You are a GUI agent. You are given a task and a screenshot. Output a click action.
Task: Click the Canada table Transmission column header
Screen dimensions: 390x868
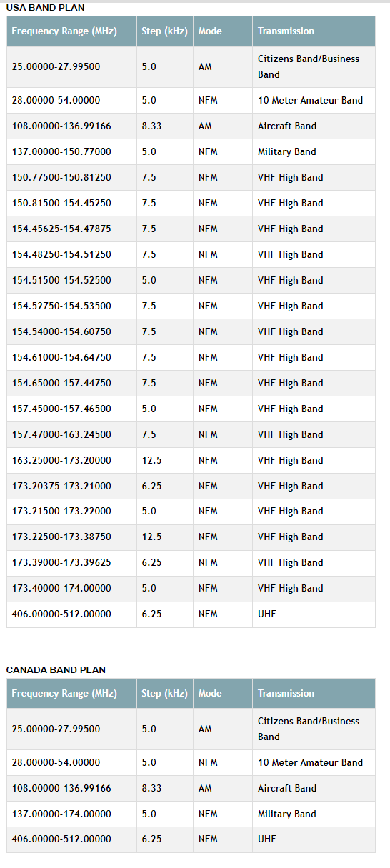tap(314, 694)
